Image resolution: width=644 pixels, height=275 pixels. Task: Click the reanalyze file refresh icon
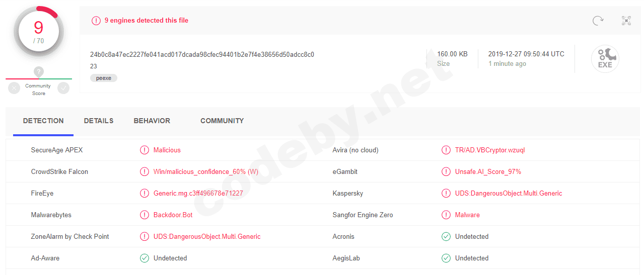coord(598,21)
